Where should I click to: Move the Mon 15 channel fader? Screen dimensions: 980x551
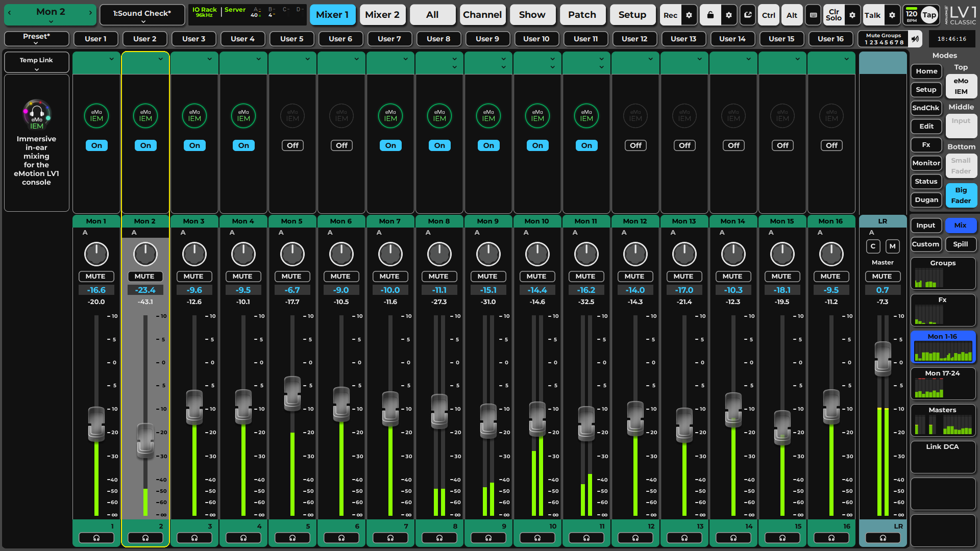(x=782, y=428)
